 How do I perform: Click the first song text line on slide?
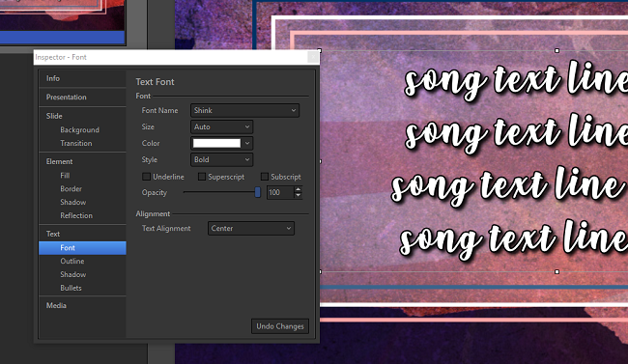(x=516, y=80)
